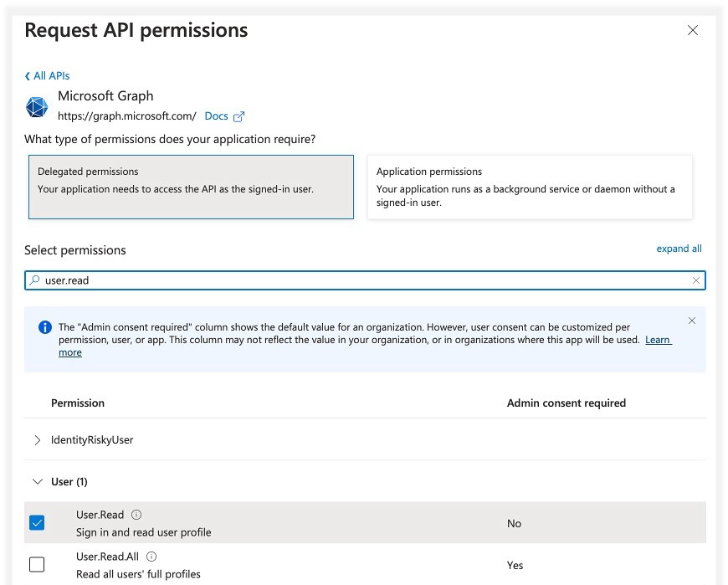Close the Request API permissions dialog

692,30
